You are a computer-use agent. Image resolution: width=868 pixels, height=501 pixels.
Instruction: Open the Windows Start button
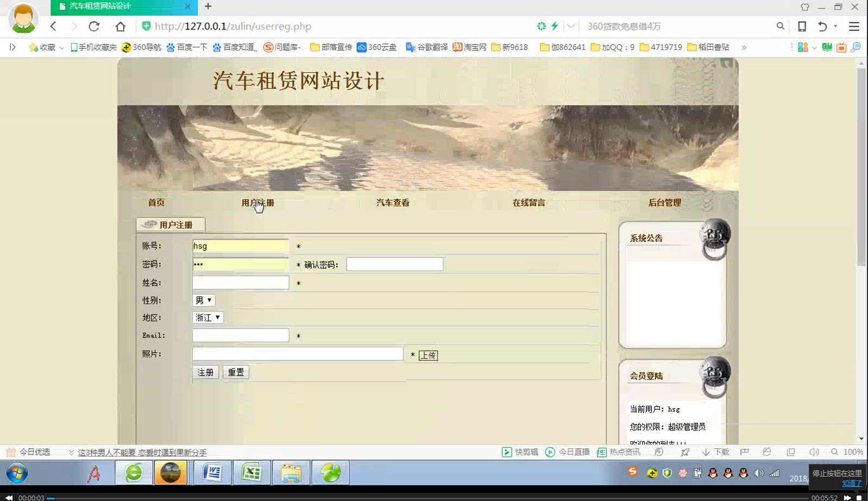point(17,473)
